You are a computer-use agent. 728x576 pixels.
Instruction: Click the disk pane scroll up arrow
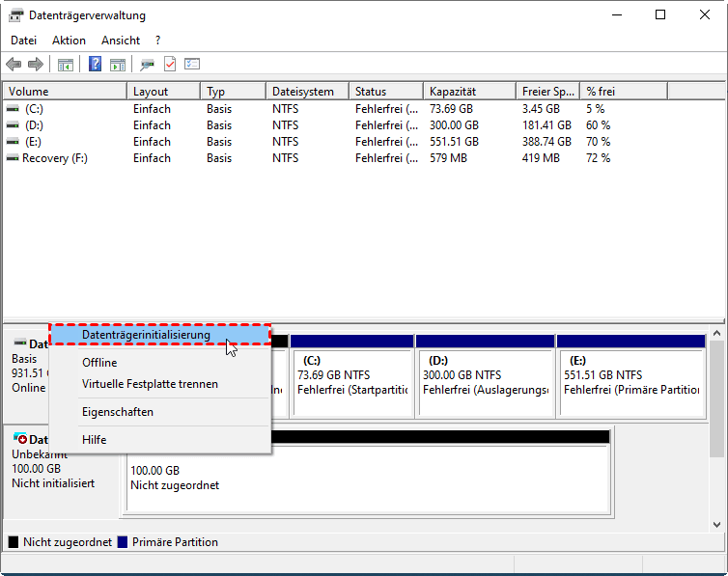716,333
